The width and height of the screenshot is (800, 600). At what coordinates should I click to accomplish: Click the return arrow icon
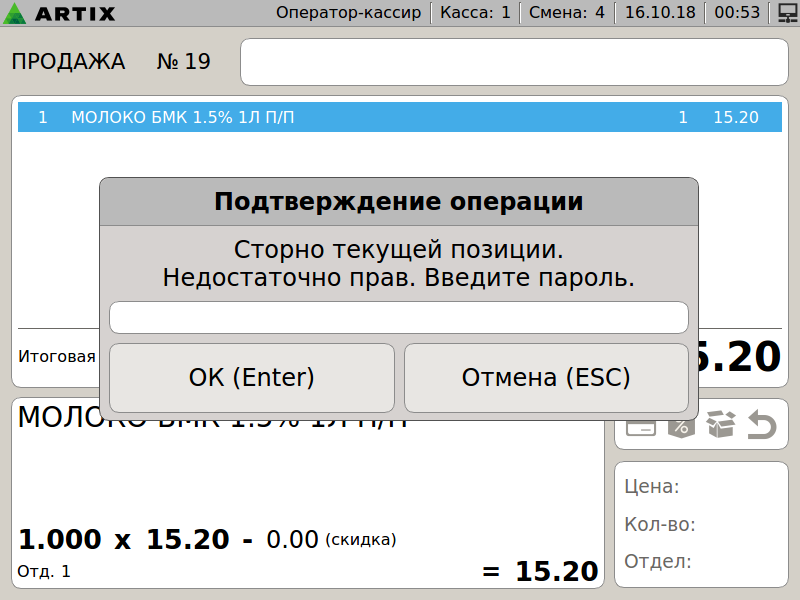[x=762, y=426]
